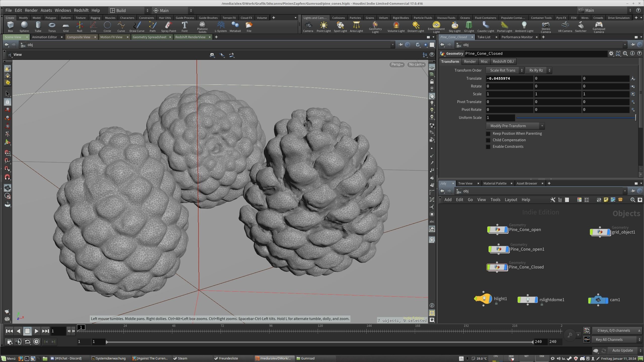Open the No cam camera menu
Image resolution: width=644 pixels, height=362 pixels.
pyautogui.click(x=416, y=65)
